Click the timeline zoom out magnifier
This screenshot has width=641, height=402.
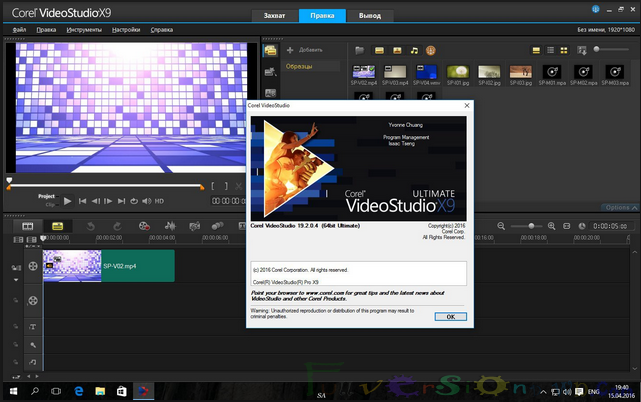pyautogui.click(x=501, y=226)
